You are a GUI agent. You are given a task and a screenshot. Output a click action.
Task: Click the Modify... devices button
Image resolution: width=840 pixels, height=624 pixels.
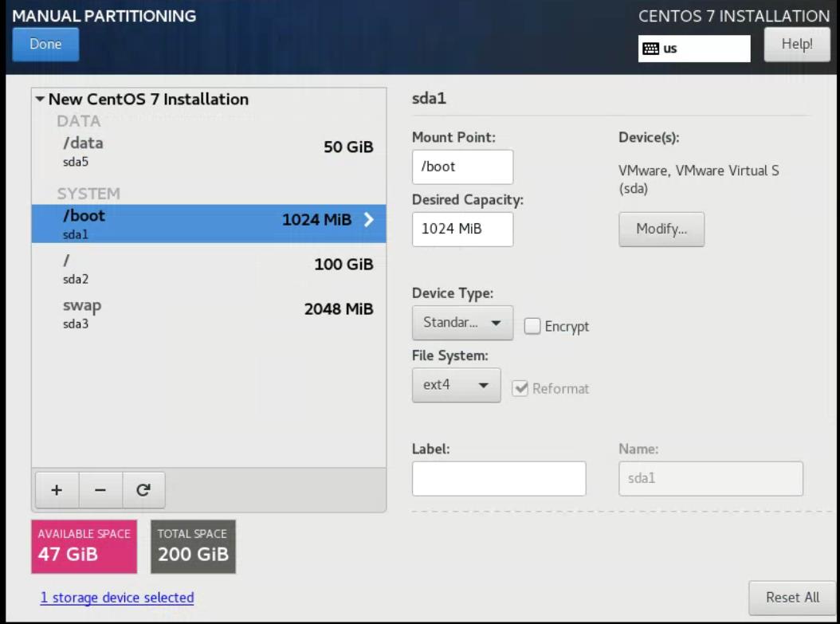(661, 230)
